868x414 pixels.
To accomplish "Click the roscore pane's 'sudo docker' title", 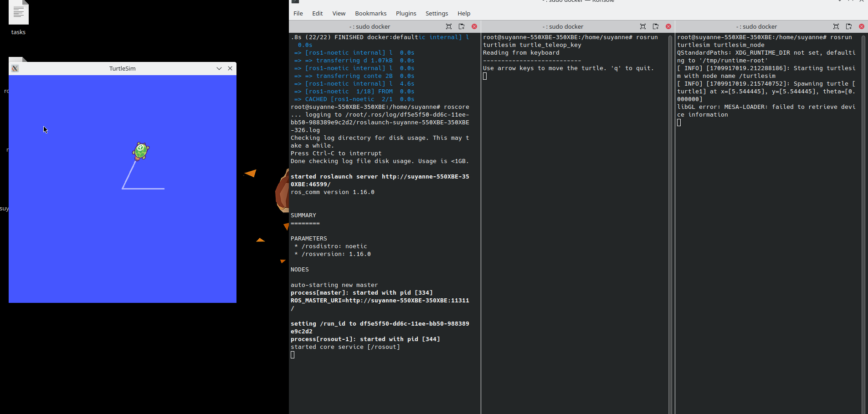I will [370, 26].
